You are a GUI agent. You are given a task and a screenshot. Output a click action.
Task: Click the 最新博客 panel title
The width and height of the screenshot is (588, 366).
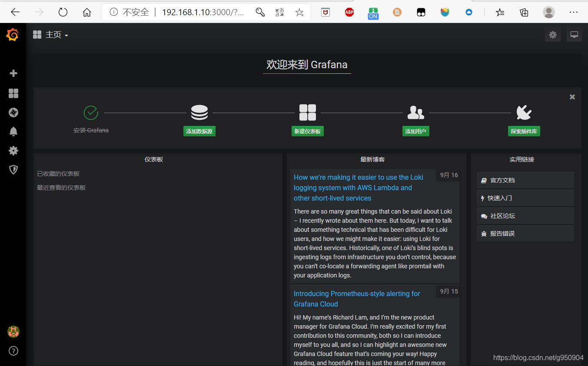(372, 159)
